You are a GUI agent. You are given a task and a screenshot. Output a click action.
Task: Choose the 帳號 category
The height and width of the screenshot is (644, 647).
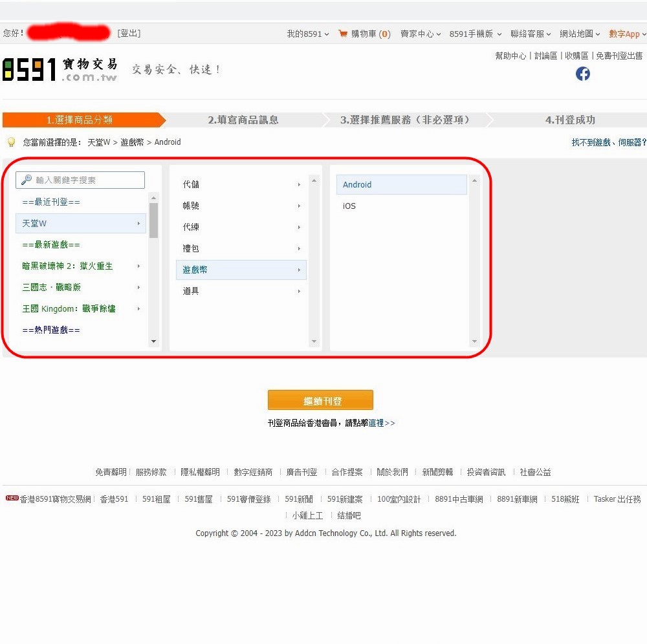[191, 206]
